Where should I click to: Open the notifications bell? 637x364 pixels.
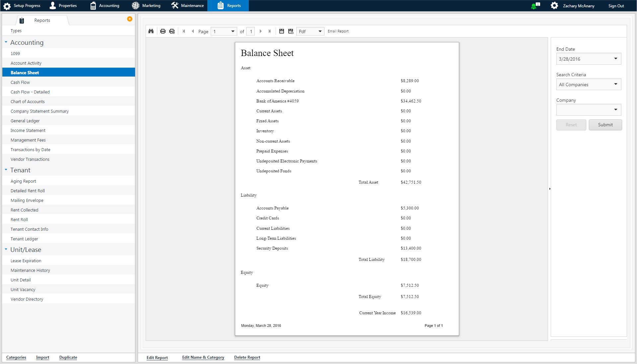coord(534,6)
